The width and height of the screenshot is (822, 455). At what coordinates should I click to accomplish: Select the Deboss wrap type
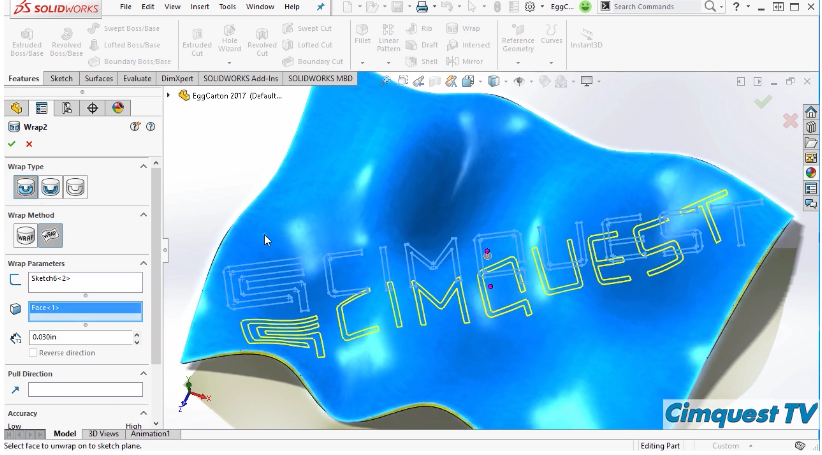(50, 187)
